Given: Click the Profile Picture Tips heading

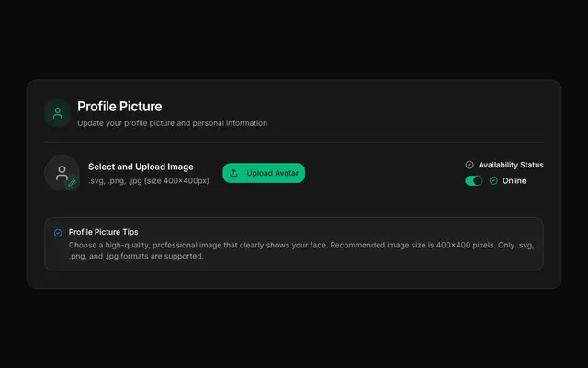Looking at the screenshot, I should (103, 232).
